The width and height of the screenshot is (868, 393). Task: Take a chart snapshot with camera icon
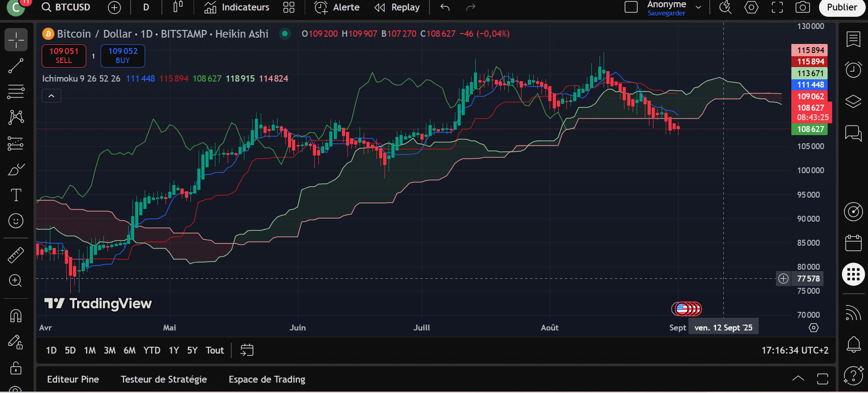click(x=803, y=7)
